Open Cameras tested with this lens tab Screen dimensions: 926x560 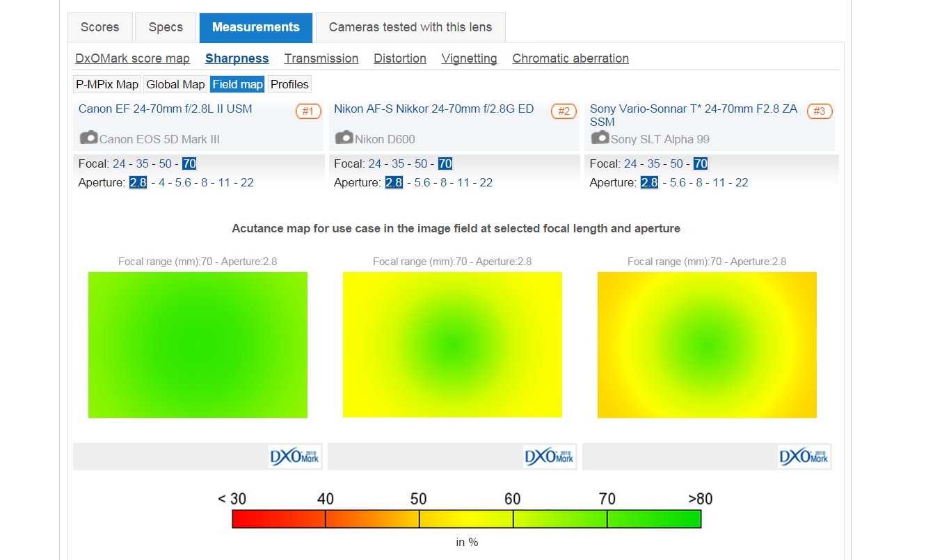[410, 27]
